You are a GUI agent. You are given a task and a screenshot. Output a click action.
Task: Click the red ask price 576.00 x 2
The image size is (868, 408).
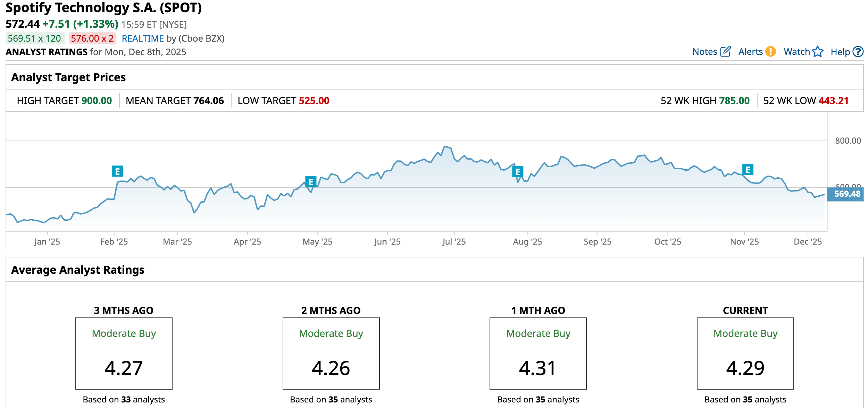pos(92,39)
